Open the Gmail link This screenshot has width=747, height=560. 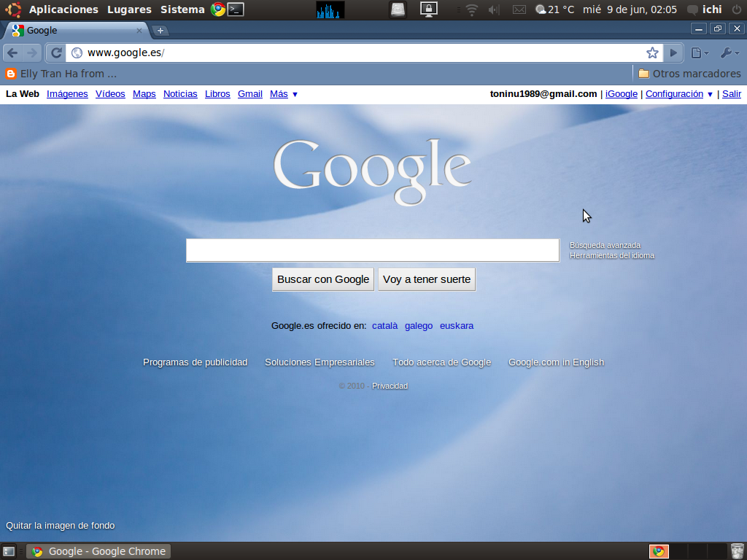tap(250, 94)
